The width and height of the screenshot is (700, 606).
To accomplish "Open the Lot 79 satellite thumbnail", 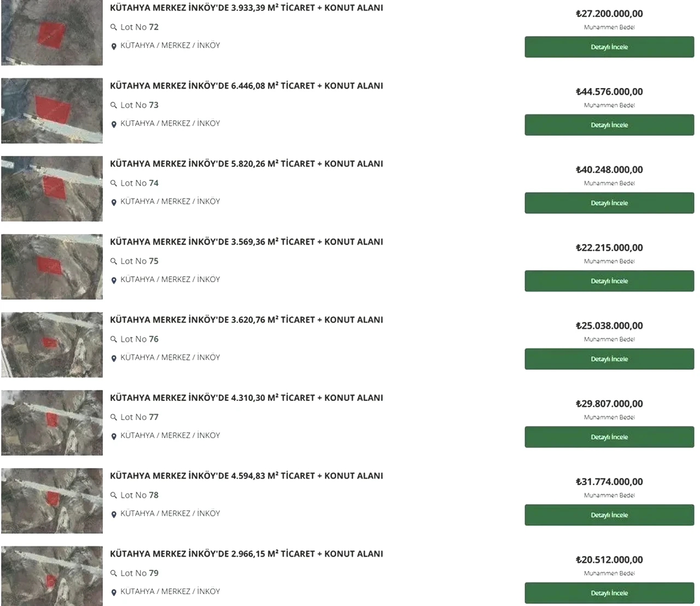I will click(x=52, y=576).
